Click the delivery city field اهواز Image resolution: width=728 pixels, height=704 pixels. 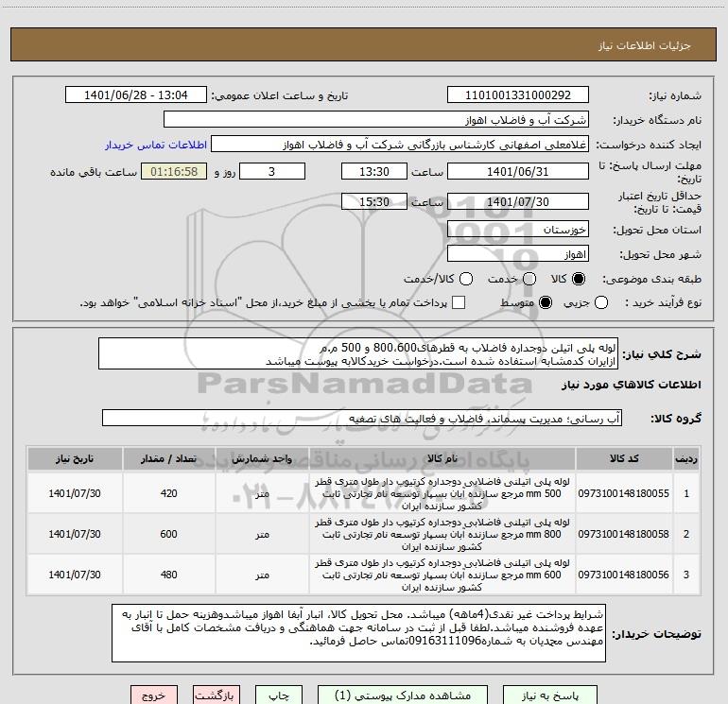point(518,254)
